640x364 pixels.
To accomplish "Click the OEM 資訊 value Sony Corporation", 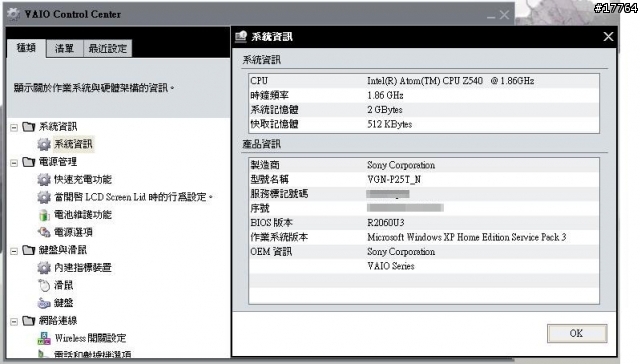I will click(401, 252).
